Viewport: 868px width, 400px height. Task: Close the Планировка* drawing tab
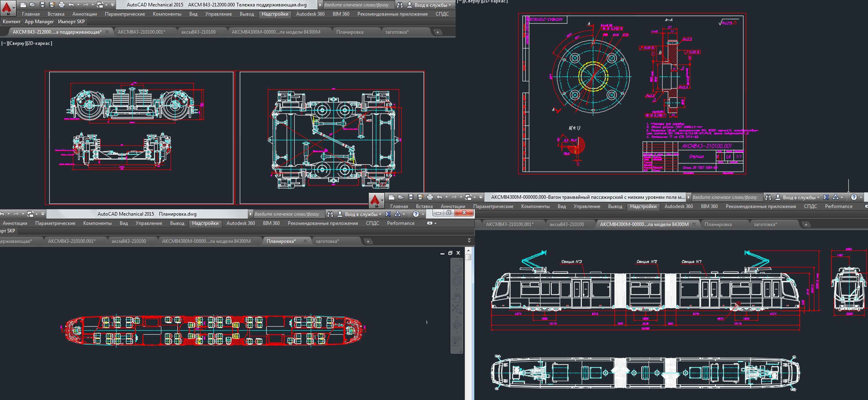click(305, 241)
